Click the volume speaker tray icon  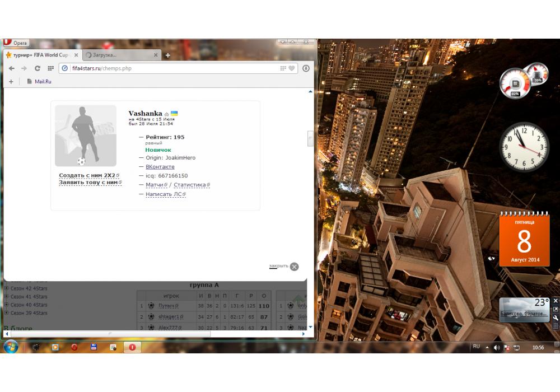(x=497, y=348)
